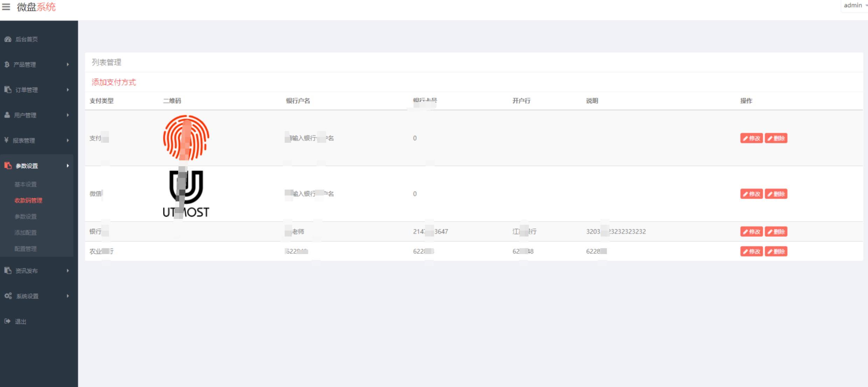The width and height of the screenshot is (868, 387).
Task: Click the 产品管理 bitcoin icon
Action: click(7, 64)
